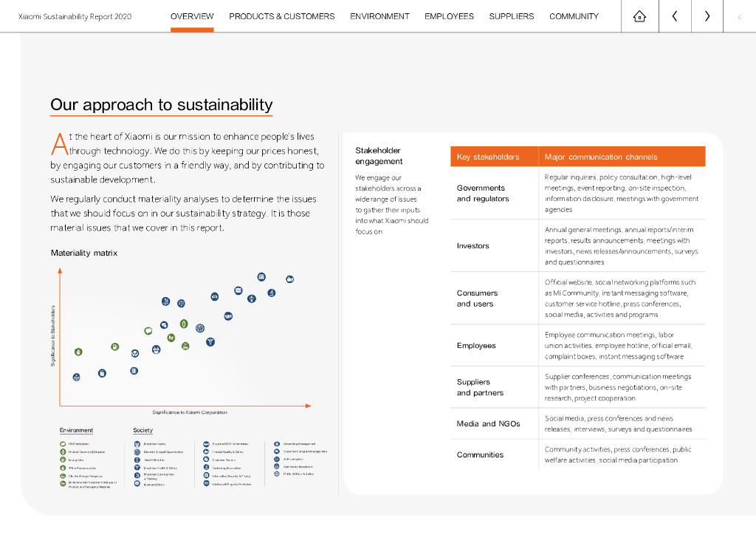The width and height of the screenshot is (756, 535).
Task: Select the Energy Use legend icon
Action: pyautogui.click(x=63, y=460)
